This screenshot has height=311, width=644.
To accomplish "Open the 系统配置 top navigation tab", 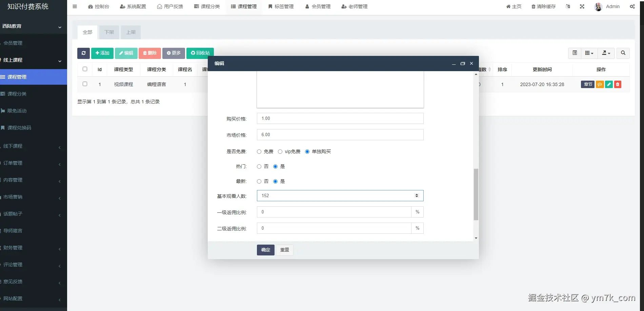I will tap(133, 6).
